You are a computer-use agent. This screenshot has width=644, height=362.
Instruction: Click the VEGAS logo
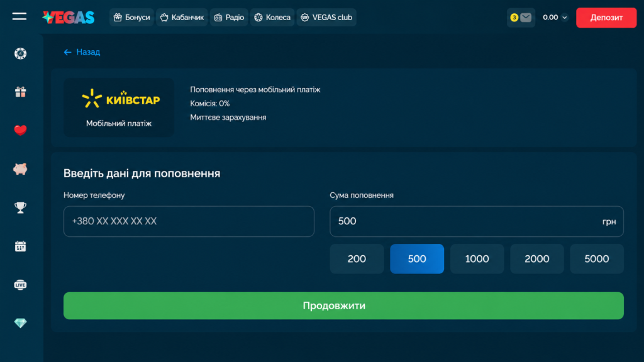tap(68, 17)
